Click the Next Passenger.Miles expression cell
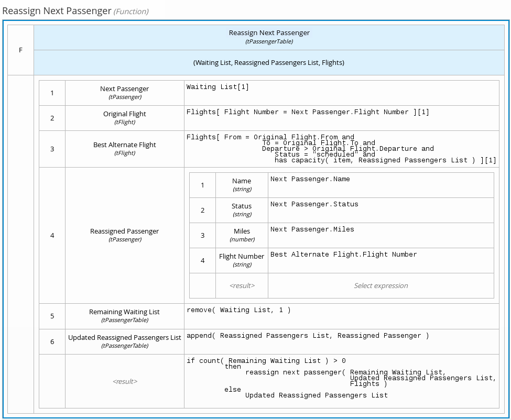511x420 pixels. (x=380, y=235)
